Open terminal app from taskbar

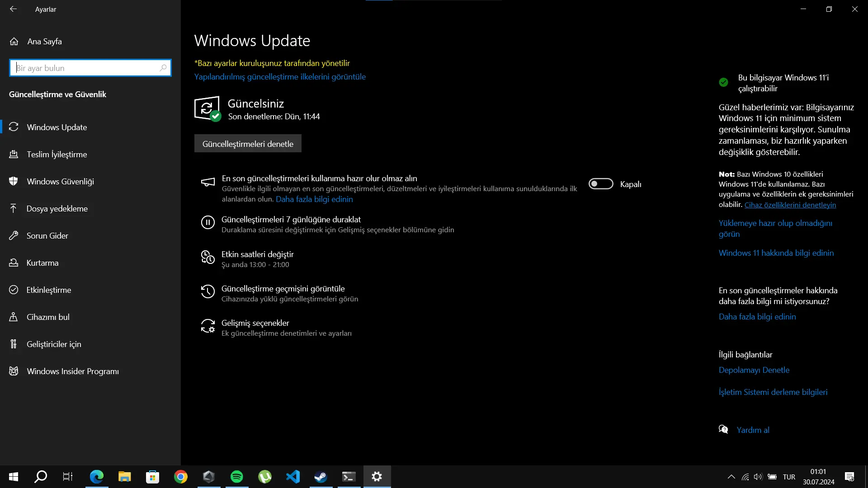(349, 477)
